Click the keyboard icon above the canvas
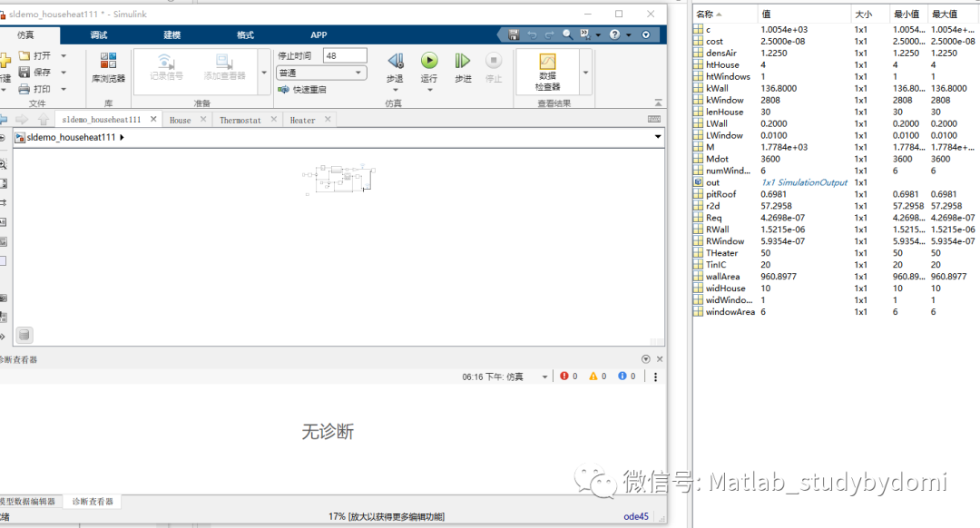Image resolution: width=980 pixels, height=528 pixels. [x=654, y=119]
